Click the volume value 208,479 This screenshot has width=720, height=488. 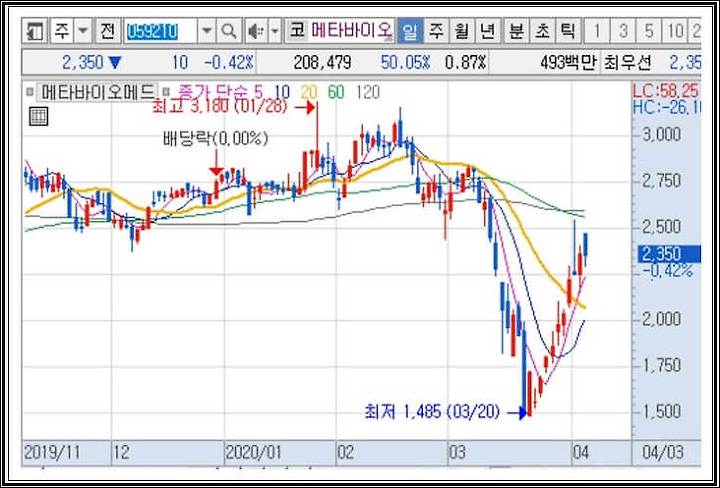coord(322,63)
